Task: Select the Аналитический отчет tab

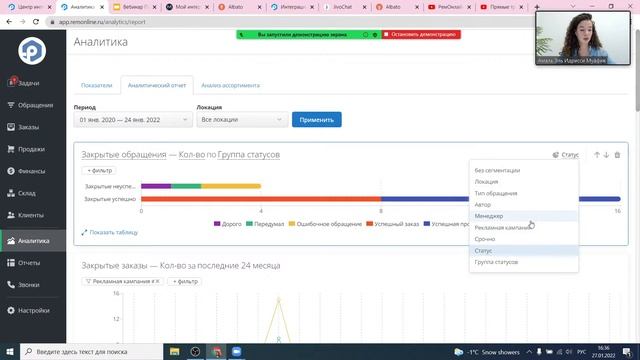Action: [157, 85]
